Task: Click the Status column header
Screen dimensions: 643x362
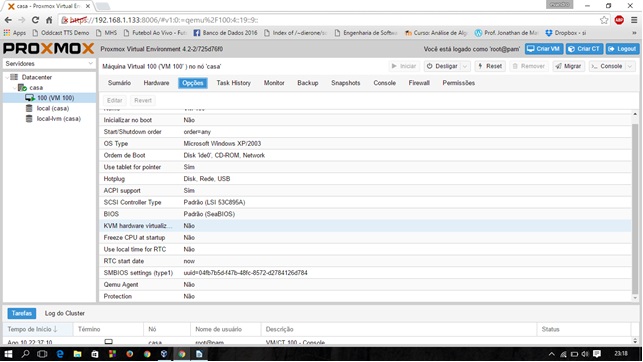Action: (584, 329)
